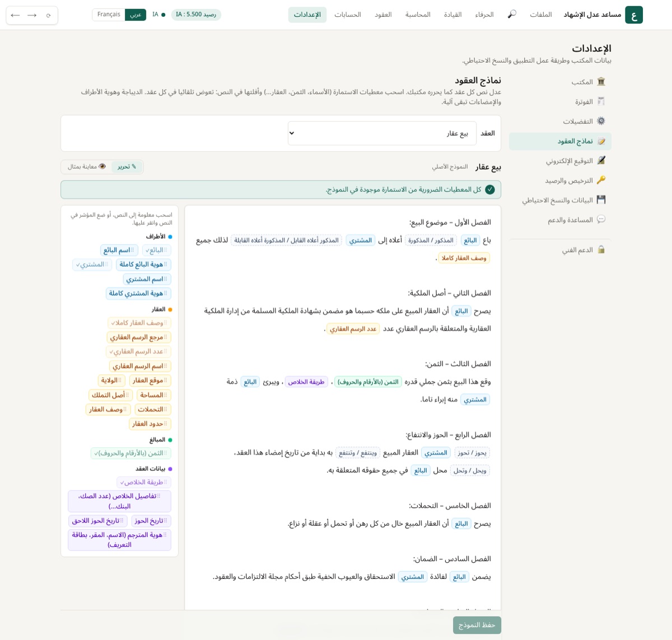Click the IA credit balance badge
This screenshot has height=640, width=672.
[x=196, y=15]
